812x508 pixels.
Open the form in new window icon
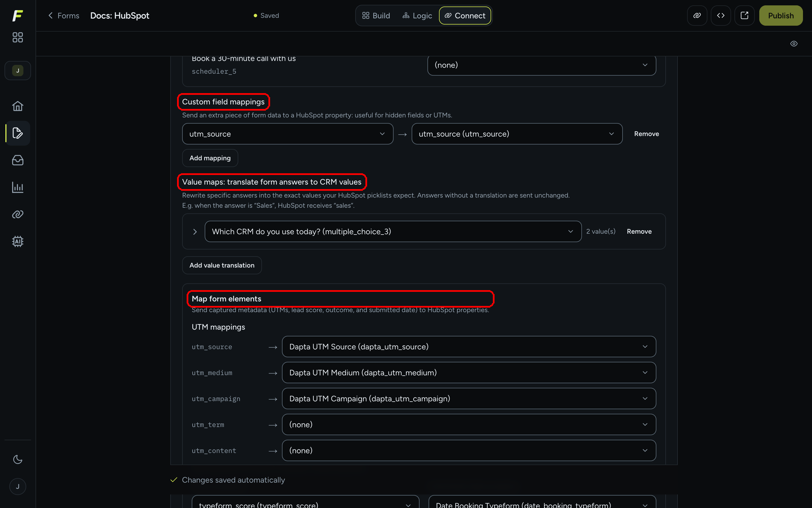pos(745,16)
